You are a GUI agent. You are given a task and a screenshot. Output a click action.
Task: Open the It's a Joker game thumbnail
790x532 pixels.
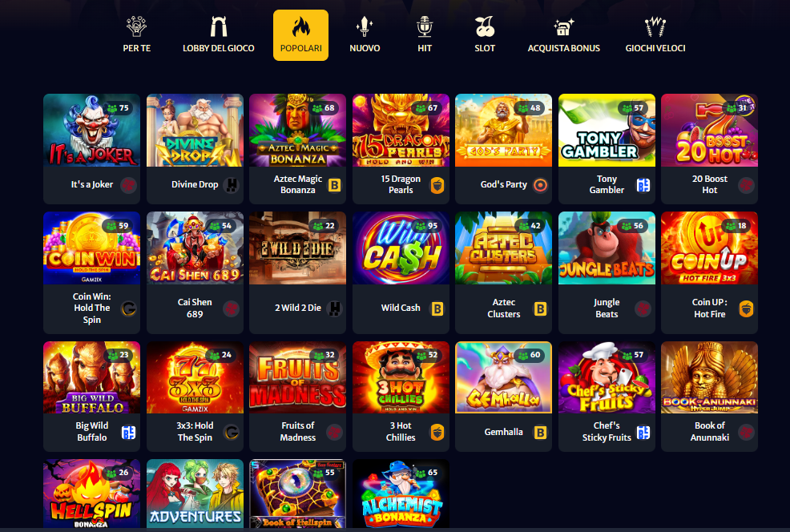coord(91,130)
